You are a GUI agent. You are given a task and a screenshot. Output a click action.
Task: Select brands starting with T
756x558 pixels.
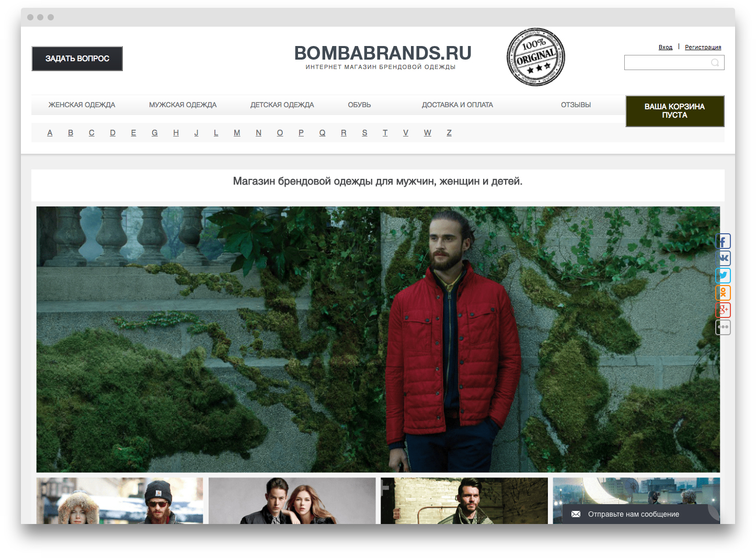385,133
